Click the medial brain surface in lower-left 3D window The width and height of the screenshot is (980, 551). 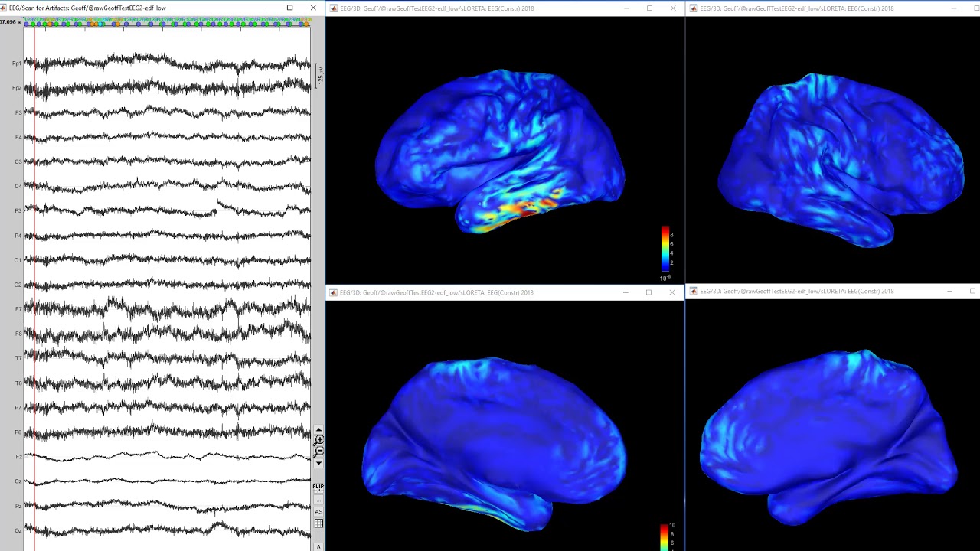pyautogui.click(x=495, y=442)
